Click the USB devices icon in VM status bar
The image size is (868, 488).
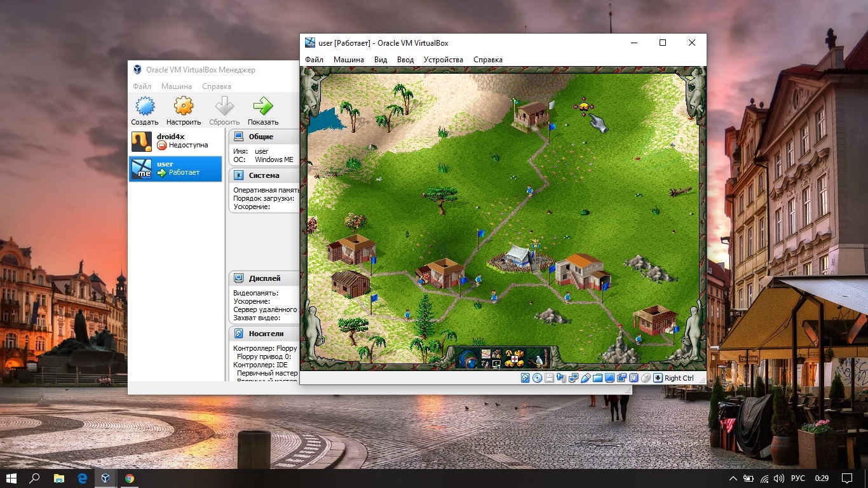coord(586,378)
